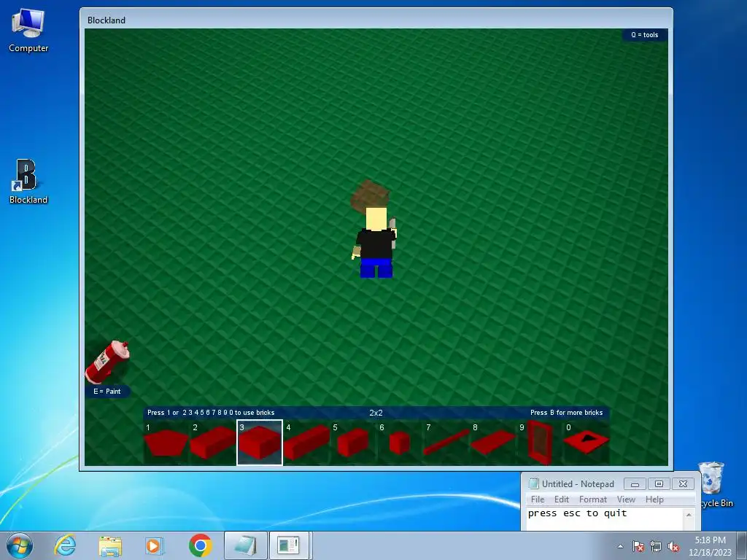747x560 pixels.
Task: Open Computer desktop icon
Action: (28, 31)
